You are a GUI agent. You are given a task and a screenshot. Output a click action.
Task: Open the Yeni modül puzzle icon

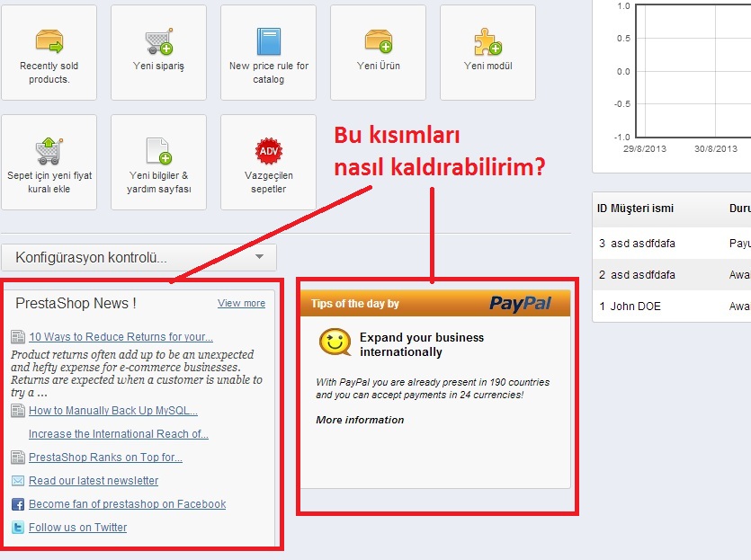click(488, 41)
